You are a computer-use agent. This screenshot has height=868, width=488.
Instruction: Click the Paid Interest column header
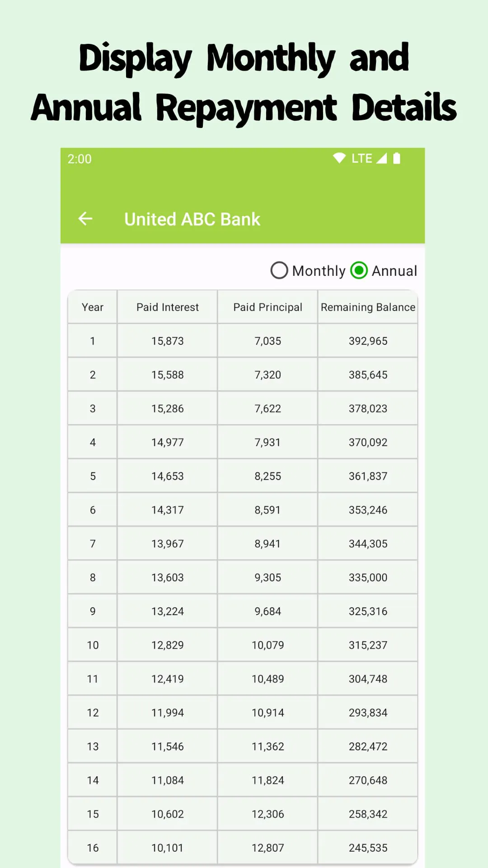168,307
